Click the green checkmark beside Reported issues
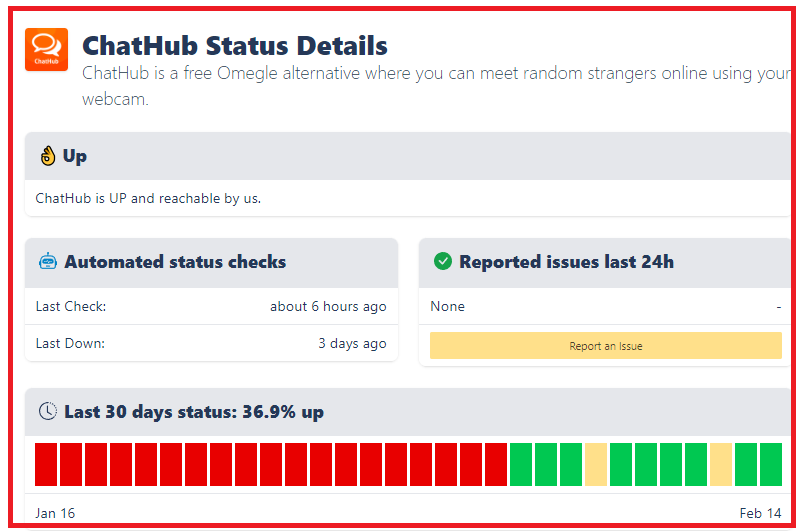The height and width of the screenshot is (531, 804). (x=443, y=261)
